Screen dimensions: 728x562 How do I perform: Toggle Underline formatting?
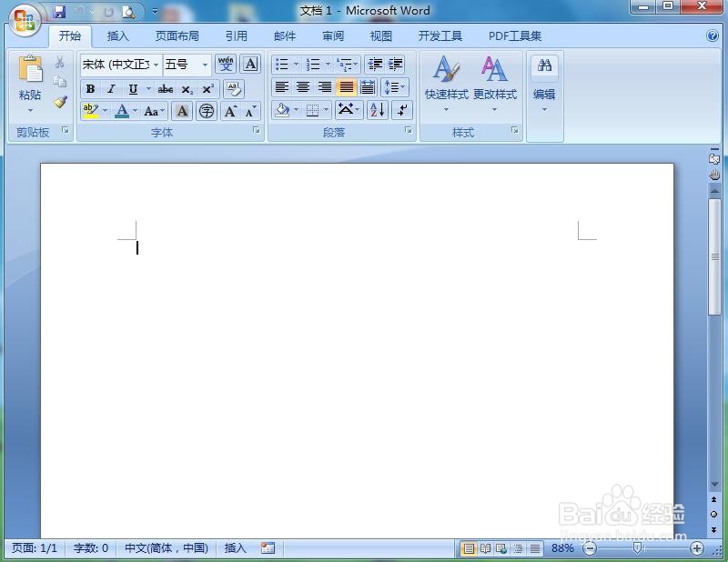coord(133,88)
